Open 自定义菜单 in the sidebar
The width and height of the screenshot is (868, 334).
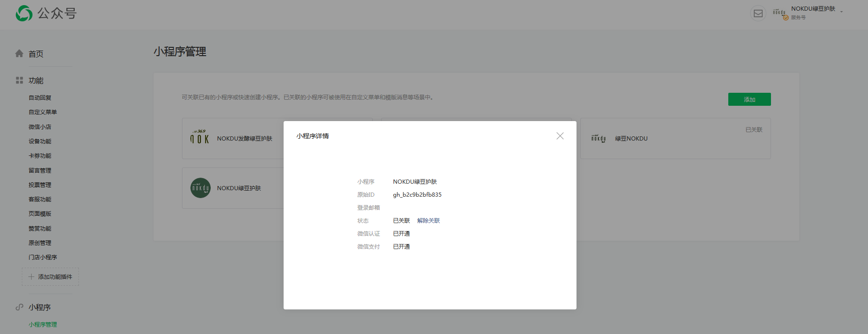43,112
